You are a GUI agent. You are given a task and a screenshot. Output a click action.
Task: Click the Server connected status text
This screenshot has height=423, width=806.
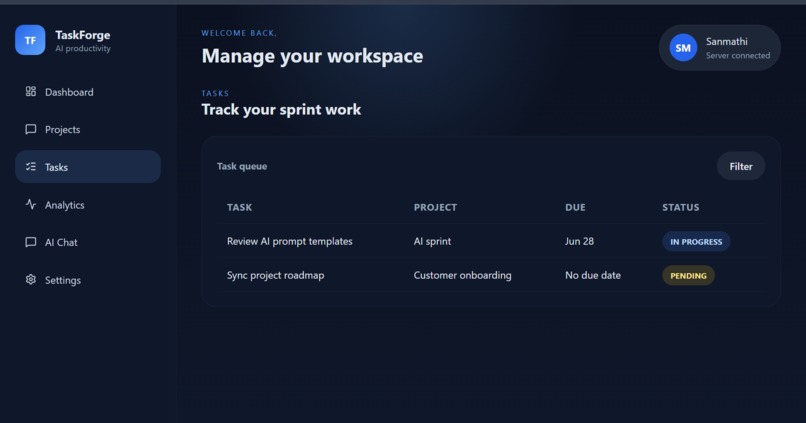coord(738,56)
